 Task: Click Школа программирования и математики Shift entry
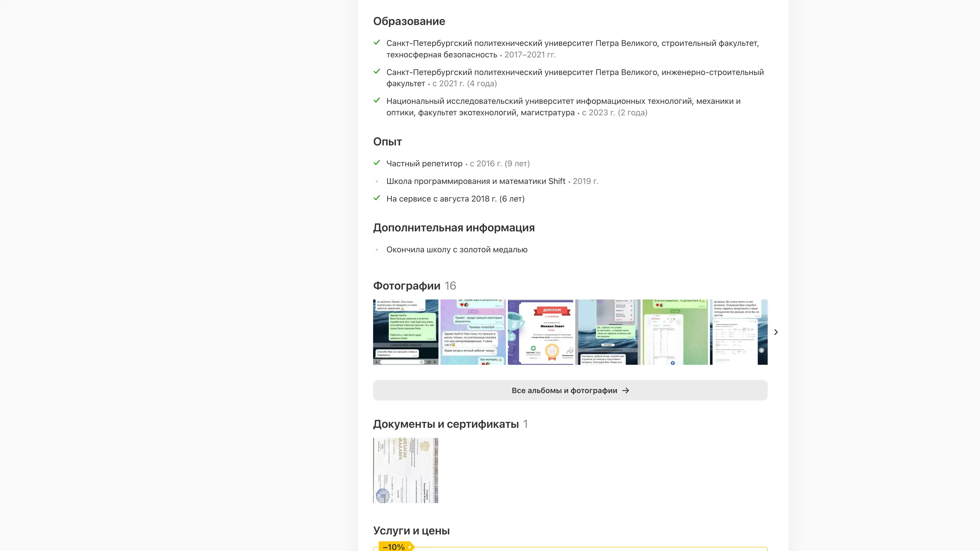click(x=475, y=181)
